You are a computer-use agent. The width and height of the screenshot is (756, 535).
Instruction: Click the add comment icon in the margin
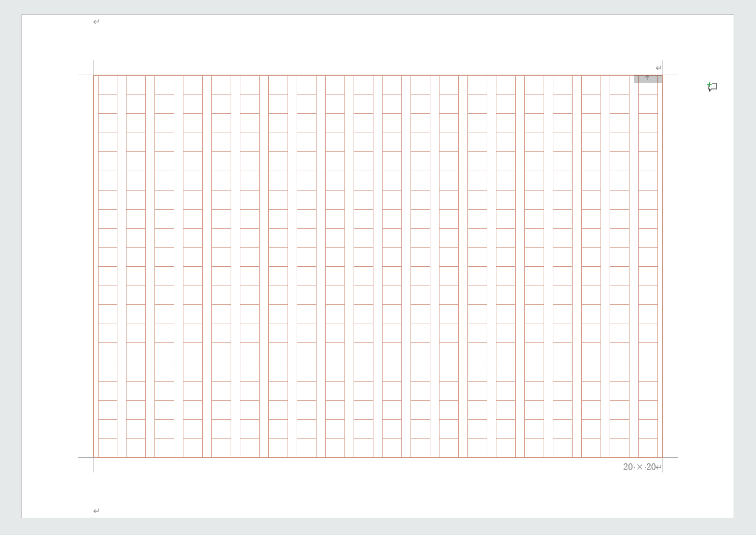712,87
